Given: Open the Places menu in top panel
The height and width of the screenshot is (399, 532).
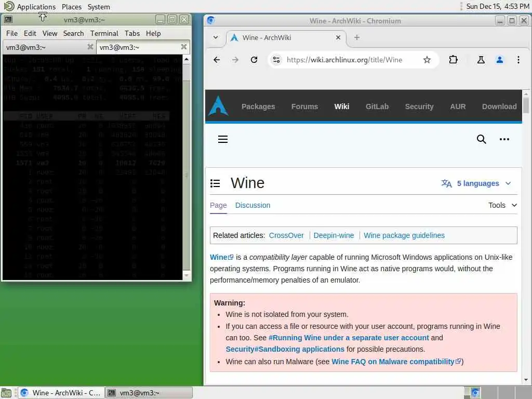Looking at the screenshot, I should (x=72, y=6).
